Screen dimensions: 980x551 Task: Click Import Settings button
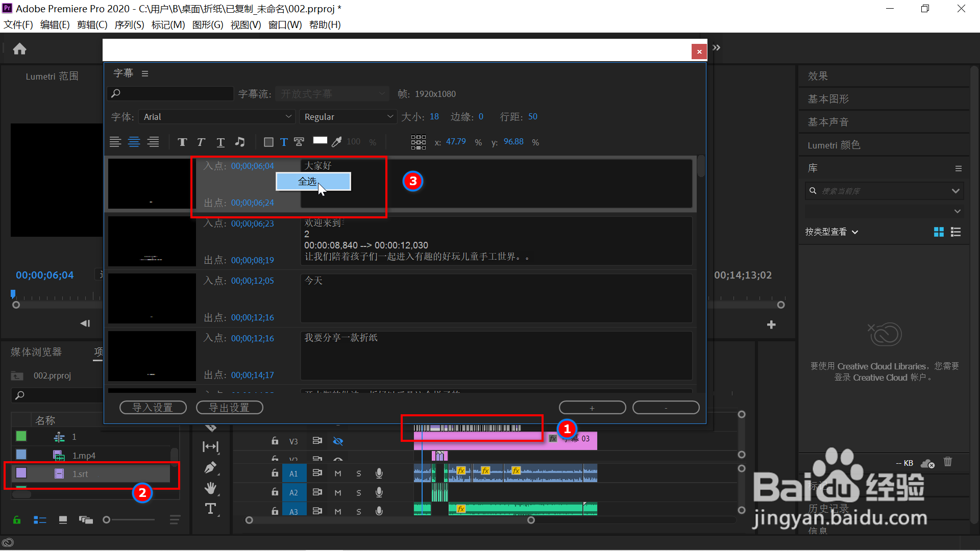(153, 408)
